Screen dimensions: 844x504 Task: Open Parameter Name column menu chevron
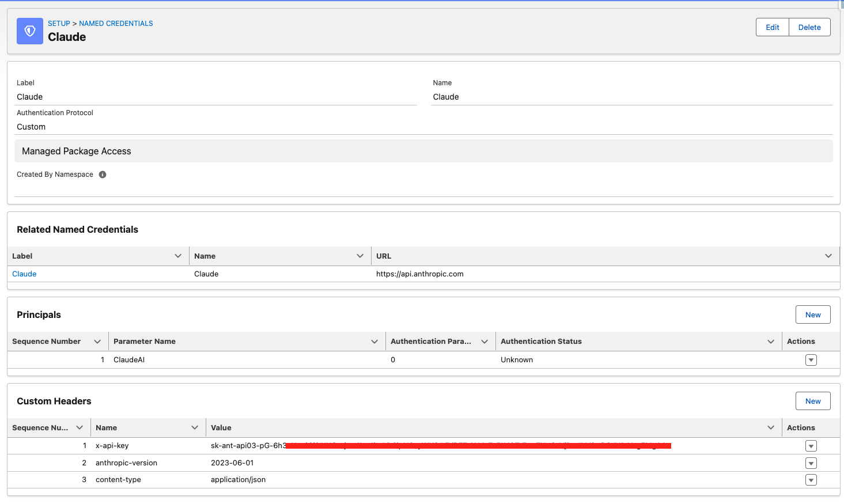click(x=374, y=342)
